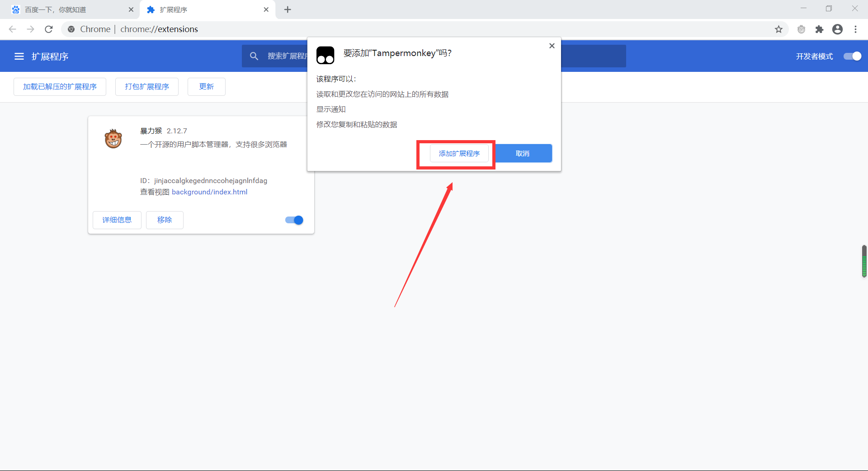Viewport: 868px width, 471px height.
Task: Select the 扩展程序 tab
Action: point(203,9)
